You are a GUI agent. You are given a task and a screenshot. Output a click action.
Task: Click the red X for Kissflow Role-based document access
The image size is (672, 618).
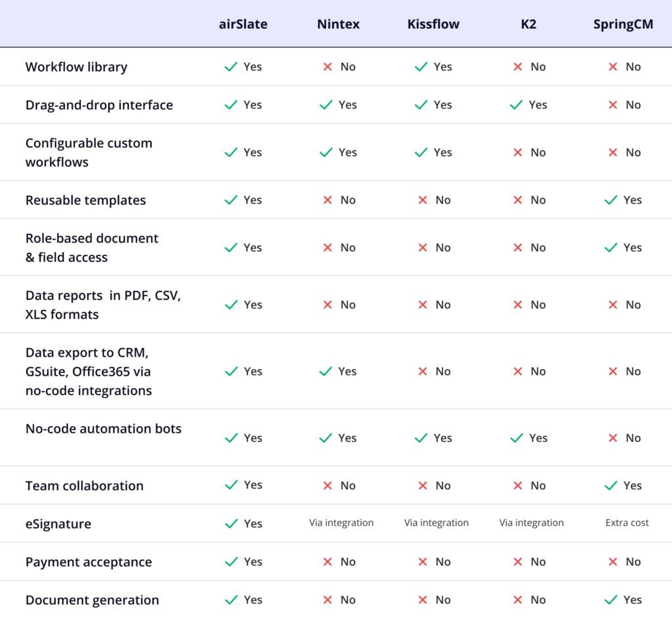pos(423,248)
